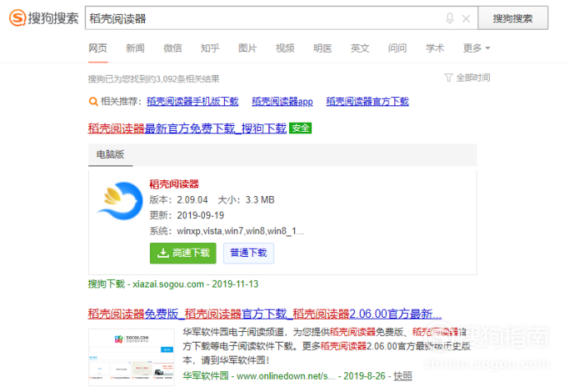Open 稻壳阅读器官方下载 related link
This screenshot has height=392, width=569.
tap(367, 101)
